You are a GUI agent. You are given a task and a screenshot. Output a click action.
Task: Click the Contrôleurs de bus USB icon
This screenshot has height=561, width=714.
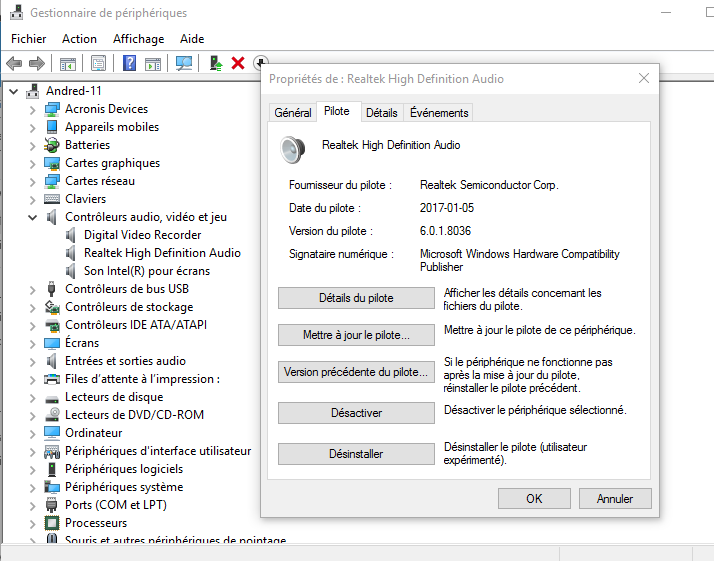(x=51, y=289)
